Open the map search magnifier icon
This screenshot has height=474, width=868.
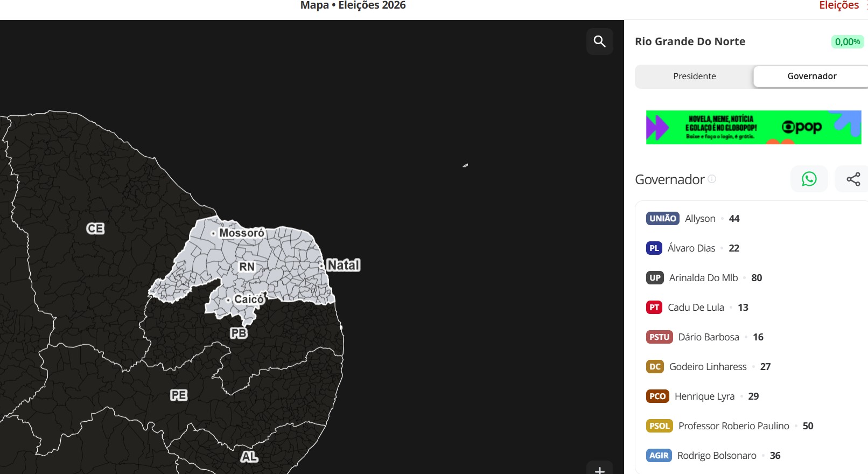pos(599,41)
